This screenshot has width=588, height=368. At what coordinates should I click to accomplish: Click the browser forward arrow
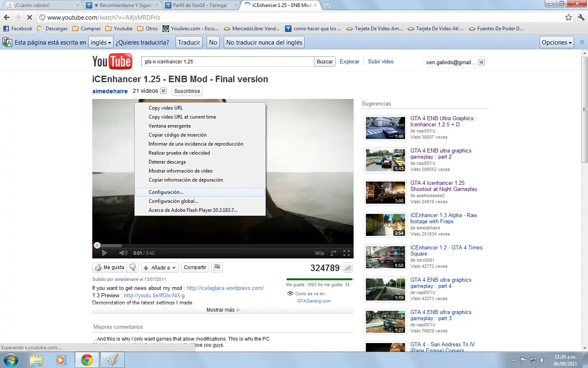tap(18, 17)
